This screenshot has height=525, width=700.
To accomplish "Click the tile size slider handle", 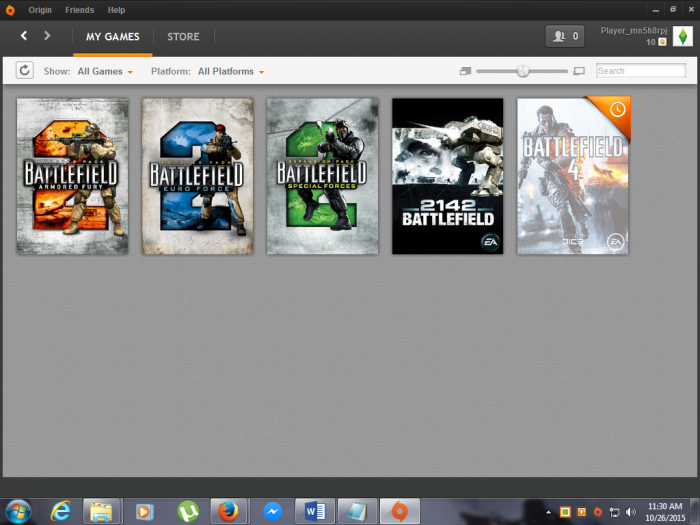I will [522, 71].
